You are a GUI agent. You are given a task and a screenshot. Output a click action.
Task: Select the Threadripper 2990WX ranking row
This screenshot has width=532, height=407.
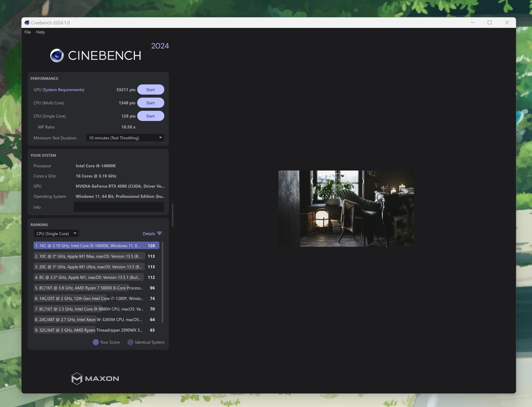tap(96, 330)
